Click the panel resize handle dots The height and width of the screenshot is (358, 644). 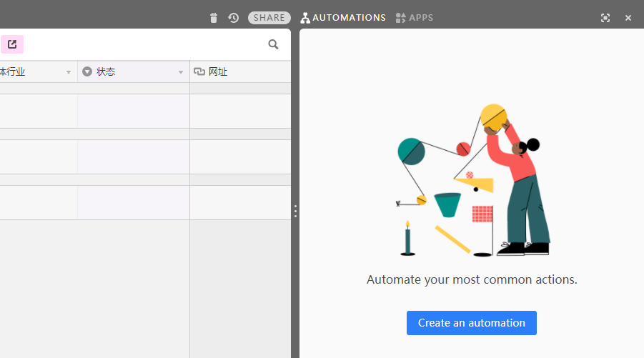pyautogui.click(x=295, y=211)
